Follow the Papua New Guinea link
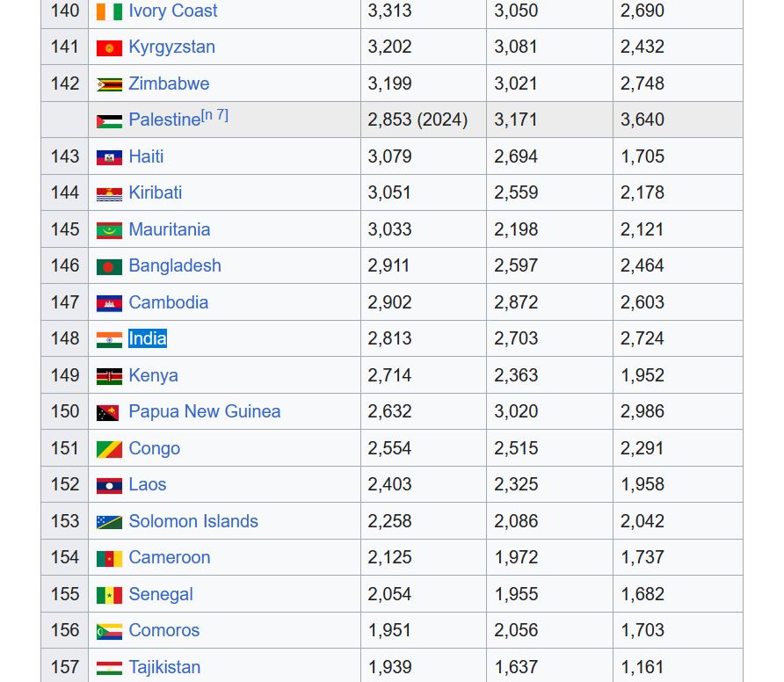 click(205, 412)
